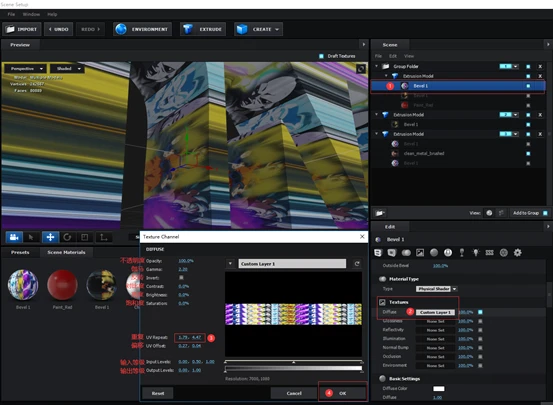Click the SSS icon in Edit panel
This screenshot has height=406, width=554.
[489, 252]
